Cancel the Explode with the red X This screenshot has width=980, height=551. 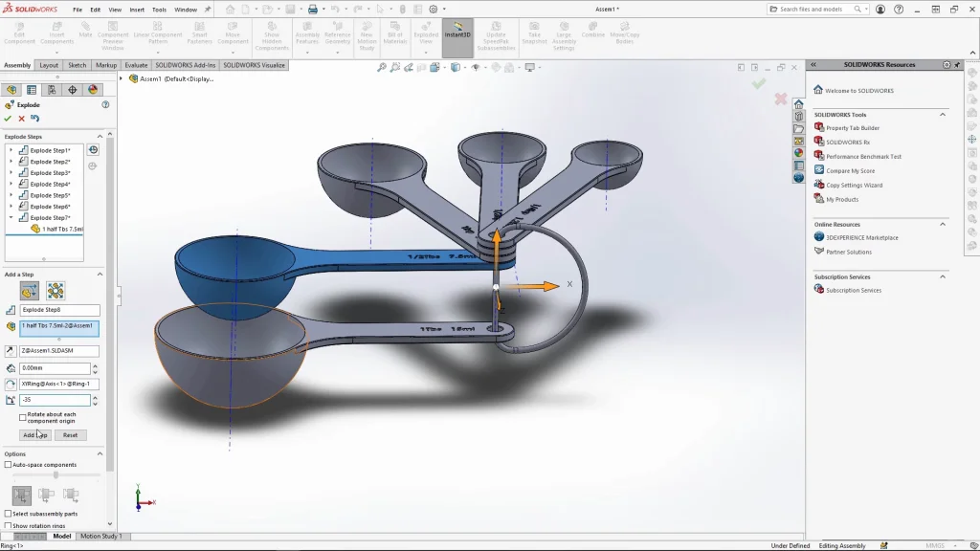pos(22,119)
